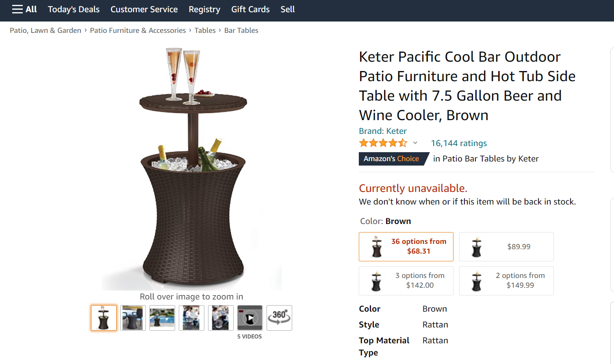This screenshot has width=614, height=364.
Task: Go to Customer Service
Action: pos(144,9)
